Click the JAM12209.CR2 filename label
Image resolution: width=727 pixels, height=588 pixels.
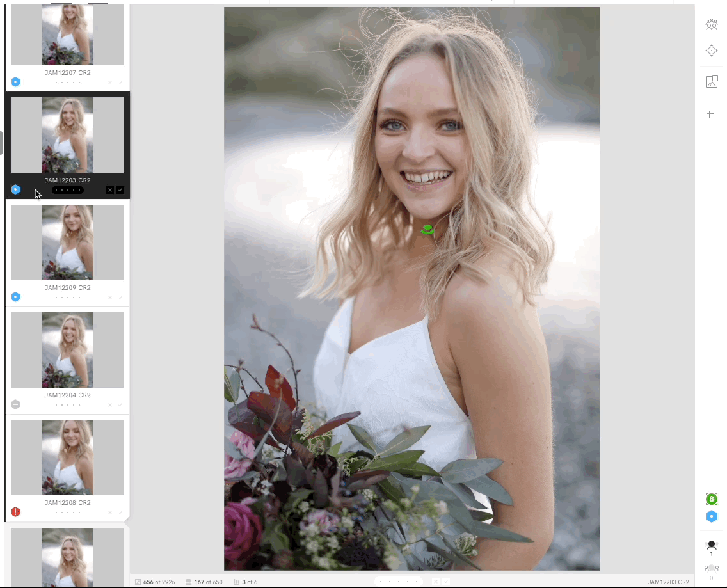click(x=68, y=287)
